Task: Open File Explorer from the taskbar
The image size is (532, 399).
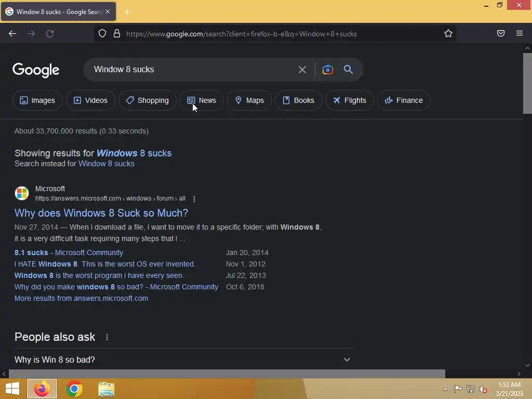Action: point(106,389)
